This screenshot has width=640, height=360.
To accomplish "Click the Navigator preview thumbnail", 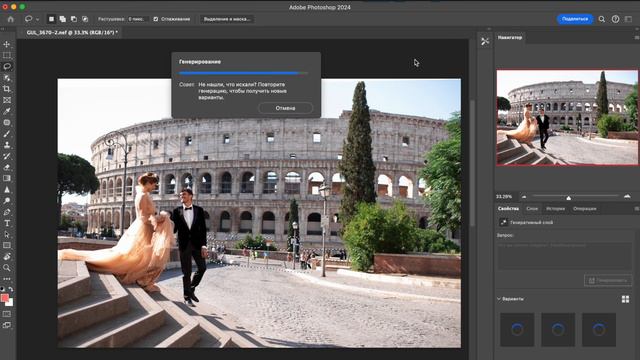I will click(567, 118).
